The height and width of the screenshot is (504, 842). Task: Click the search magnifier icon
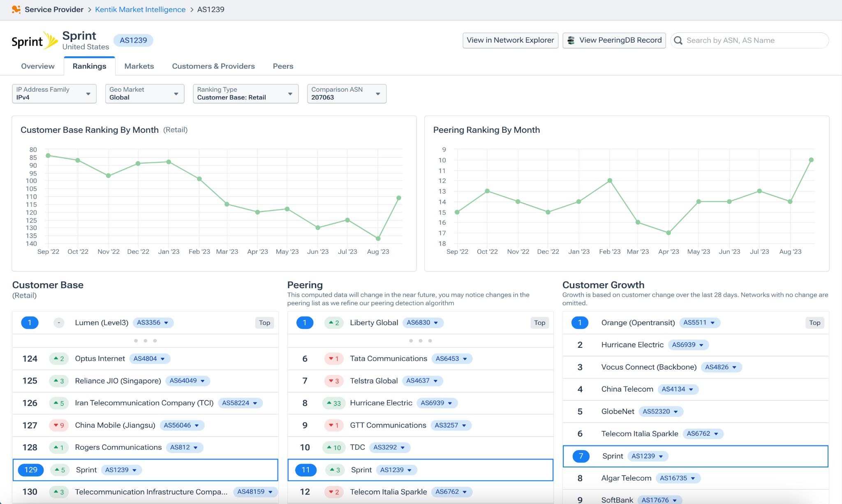[x=678, y=40]
